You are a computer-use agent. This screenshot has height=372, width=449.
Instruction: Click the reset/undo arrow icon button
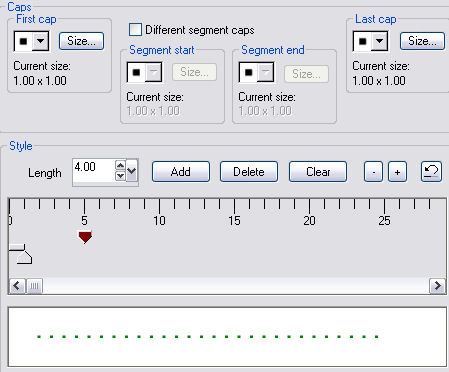point(431,172)
